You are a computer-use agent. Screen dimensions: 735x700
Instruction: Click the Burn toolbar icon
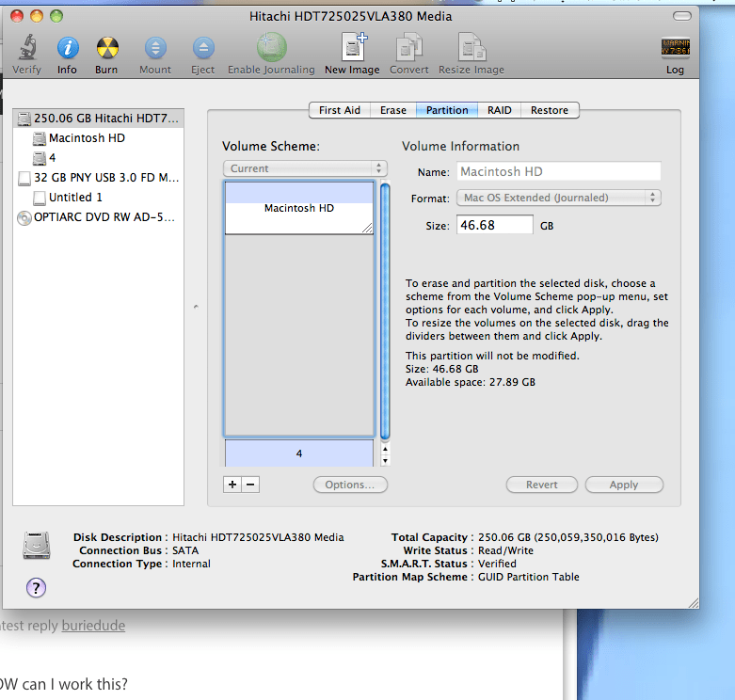[107, 47]
